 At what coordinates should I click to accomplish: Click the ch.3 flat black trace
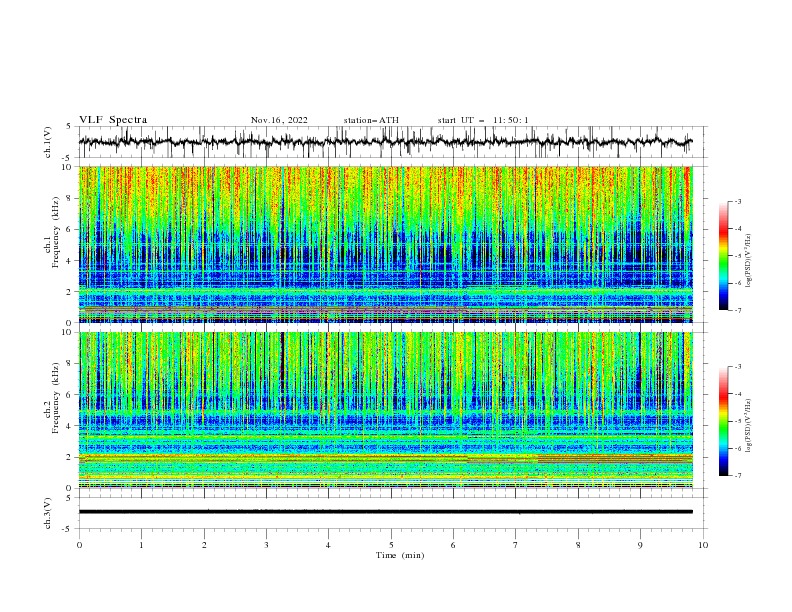385,512
